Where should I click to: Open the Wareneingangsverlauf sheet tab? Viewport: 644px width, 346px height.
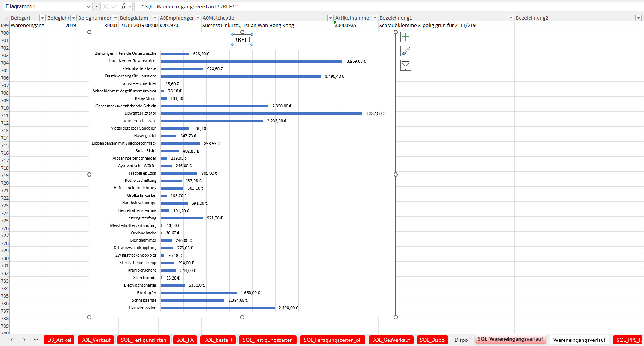click(x=579, y=340)
